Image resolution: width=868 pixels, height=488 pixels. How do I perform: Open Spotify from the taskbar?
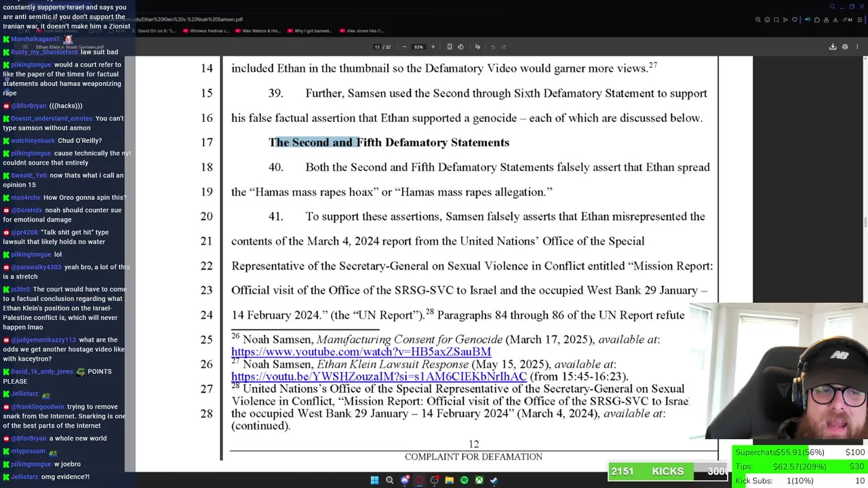[464, 480]
